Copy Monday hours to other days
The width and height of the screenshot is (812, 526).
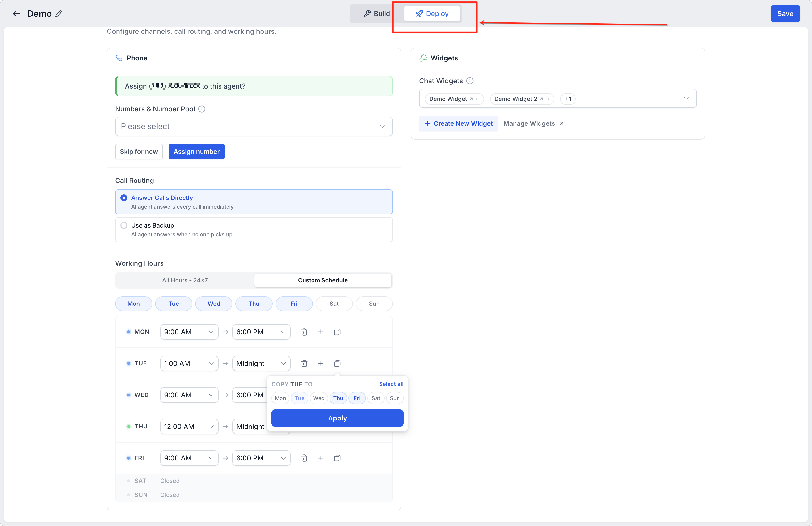point(337,332)
